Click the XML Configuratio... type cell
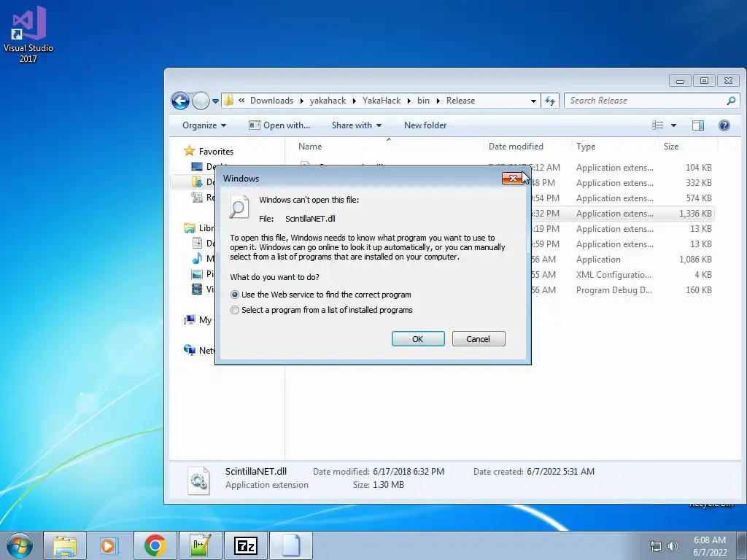 (x=614, y=275)
